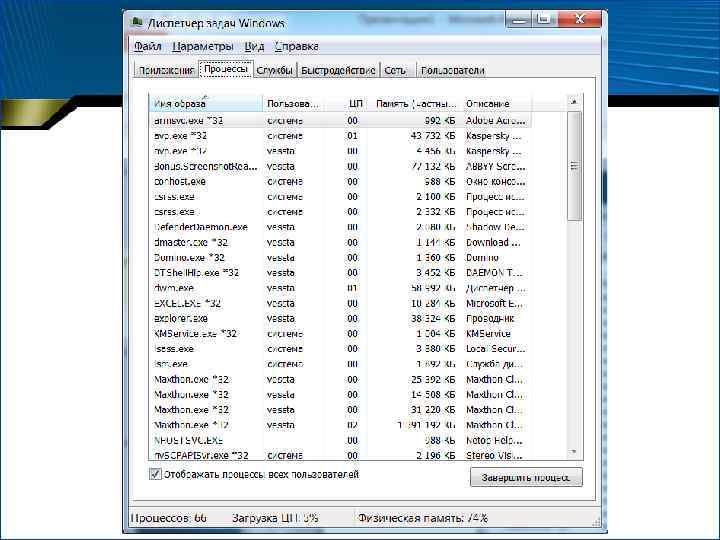
Task: Close the Task Manager window
Action: pyautogui.click(x=579, y=19)
